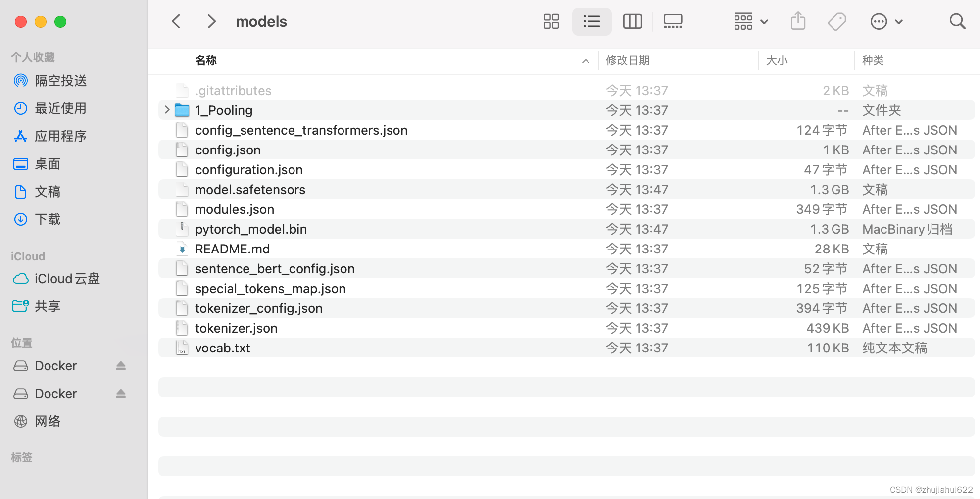Click the MacBinary归档 kind cell
Image resolution: width=980 pixels, height=499 pixels.
(x=907, y=229)
